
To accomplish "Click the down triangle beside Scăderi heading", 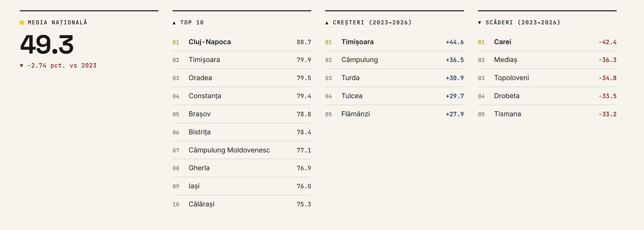I will pyautogui.click(x=479, y=23).
